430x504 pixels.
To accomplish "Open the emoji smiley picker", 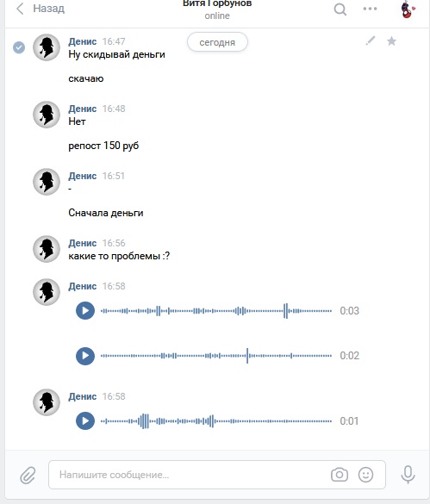I will tap(365, 475).
